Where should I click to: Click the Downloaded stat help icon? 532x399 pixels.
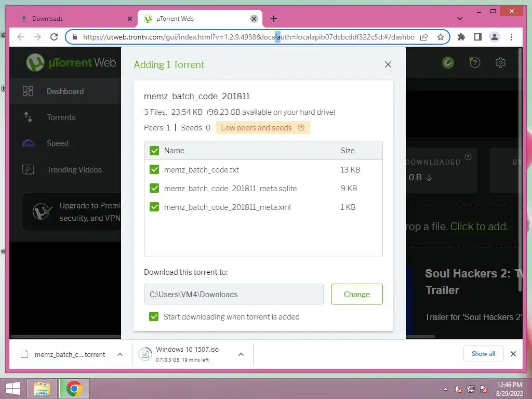[x=468, y=157]
